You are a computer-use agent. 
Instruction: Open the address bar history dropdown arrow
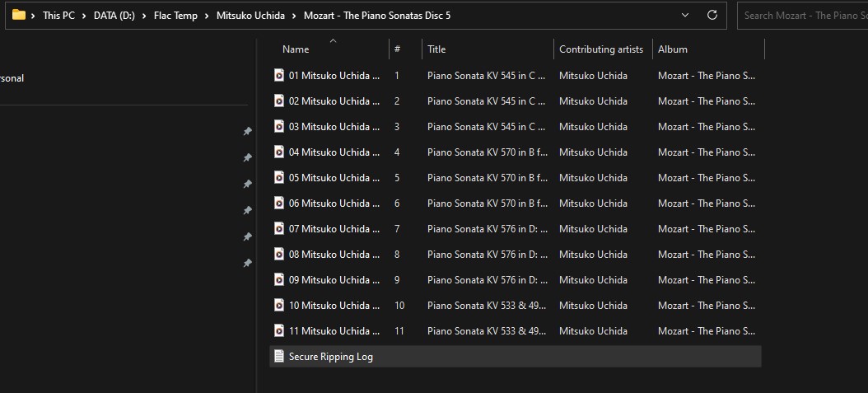(685, 16)
